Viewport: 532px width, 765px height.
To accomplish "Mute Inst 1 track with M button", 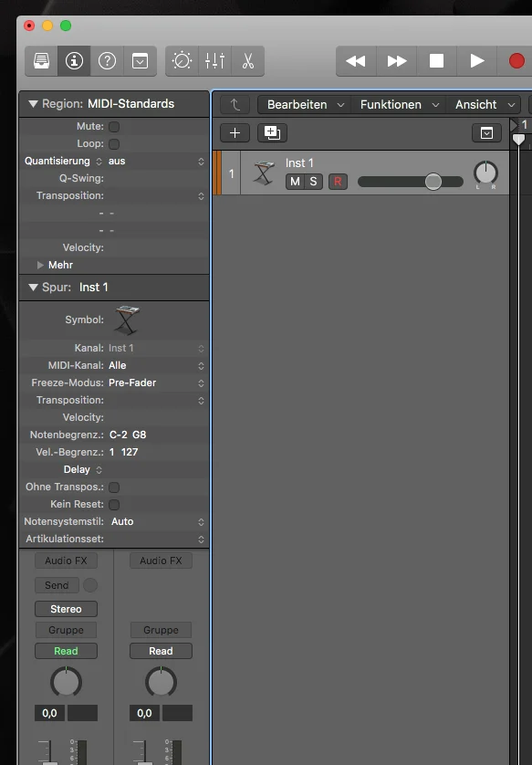I will (295, 182).
